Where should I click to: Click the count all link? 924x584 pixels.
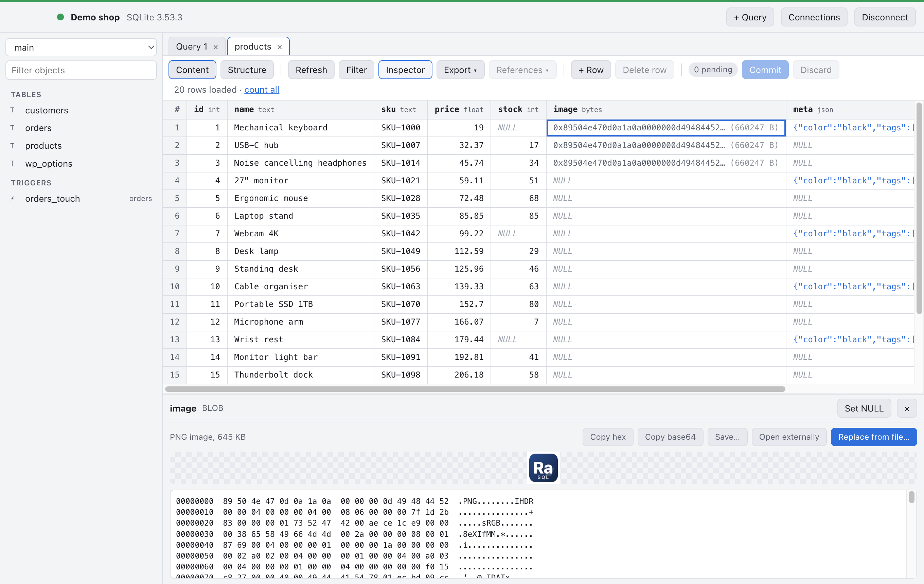262,90
